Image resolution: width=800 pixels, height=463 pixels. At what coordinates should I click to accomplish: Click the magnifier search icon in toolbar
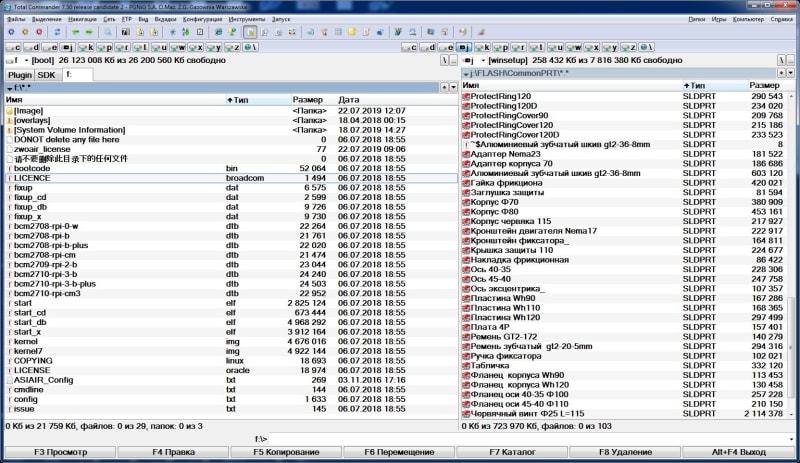coord(108,32)
